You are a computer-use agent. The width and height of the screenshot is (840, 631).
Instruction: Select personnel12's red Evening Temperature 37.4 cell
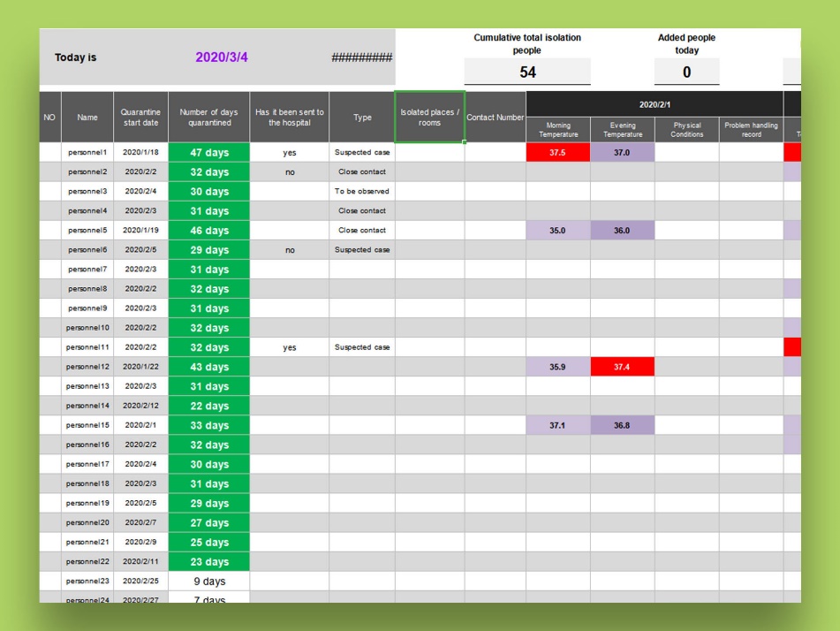coord(623,367)
